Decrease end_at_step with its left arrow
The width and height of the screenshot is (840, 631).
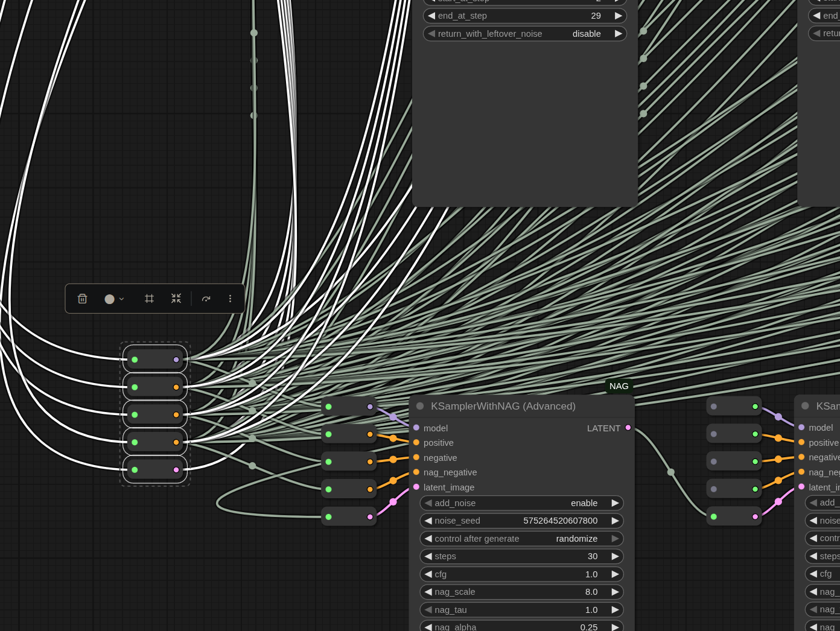431,16
